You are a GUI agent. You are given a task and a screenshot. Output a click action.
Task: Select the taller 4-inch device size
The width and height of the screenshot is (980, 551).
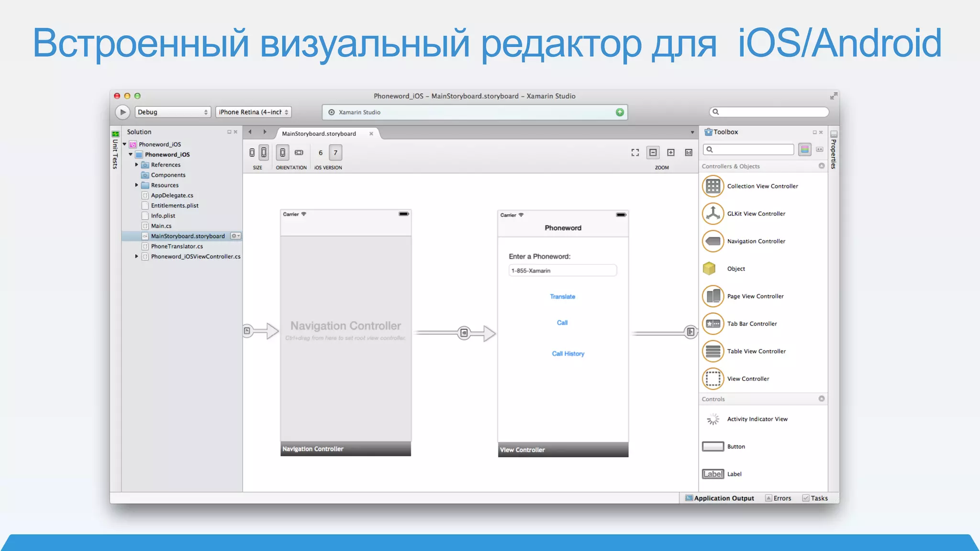(x=264, y=153)
